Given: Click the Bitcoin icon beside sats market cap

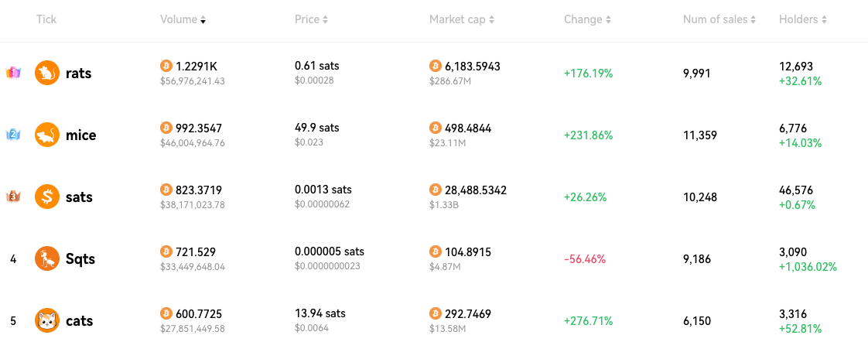Looking at the screenshot, I should point(436,190).
